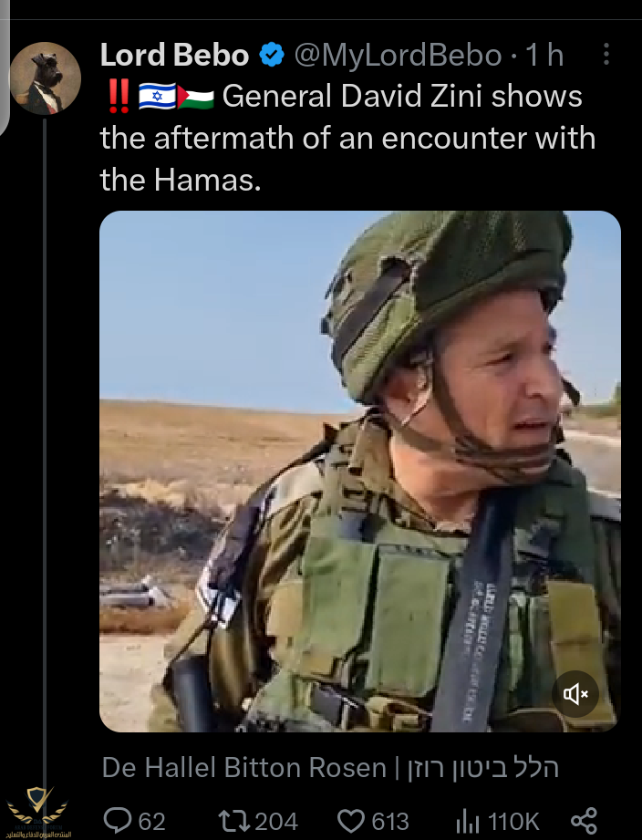Unmute the video with the speaker icon
The height and width of the screenshot is (840, 642).
(x=575, y=694)
